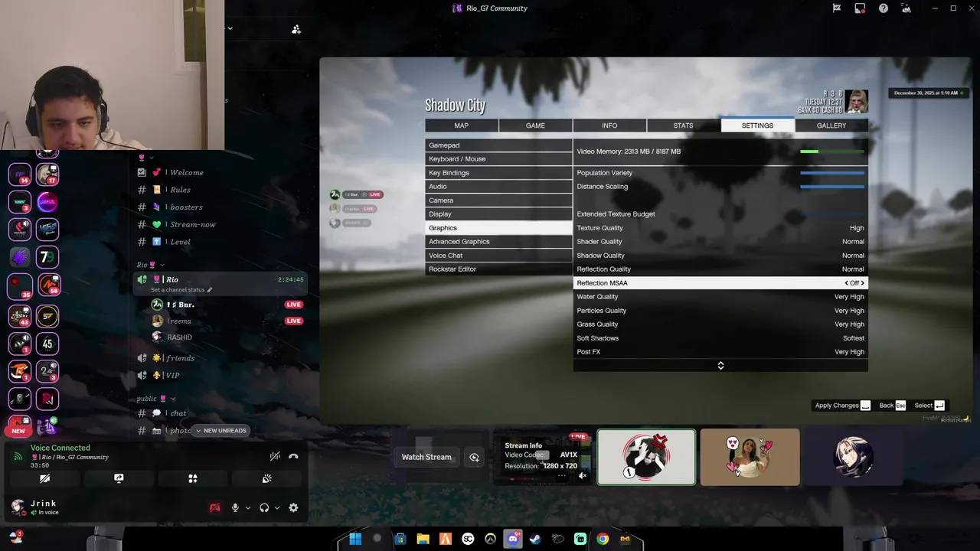Image resolution: width=980 pixels, height=551 pixels.
Task: Open the Rules channel
Action: 180,190
